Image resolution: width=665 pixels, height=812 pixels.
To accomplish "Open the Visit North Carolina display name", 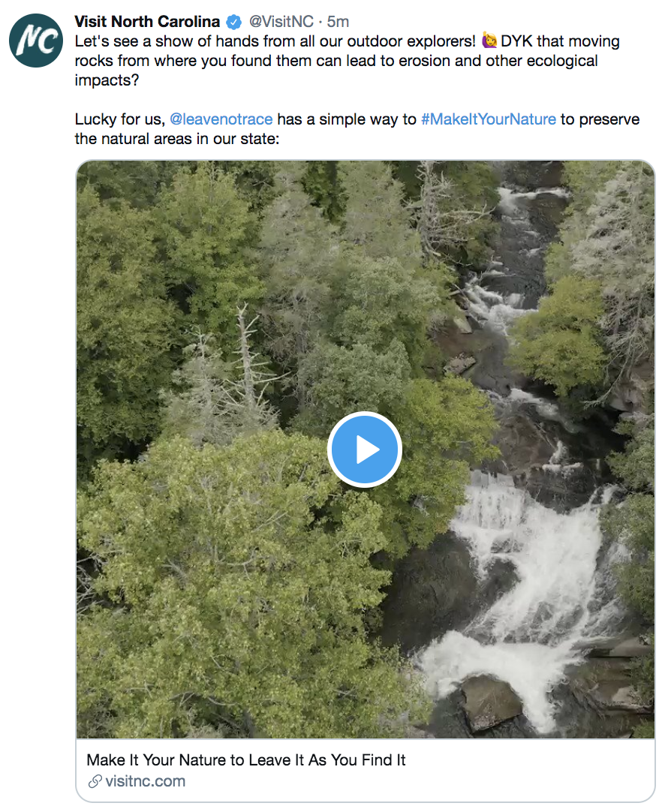I will pos(147,22).
